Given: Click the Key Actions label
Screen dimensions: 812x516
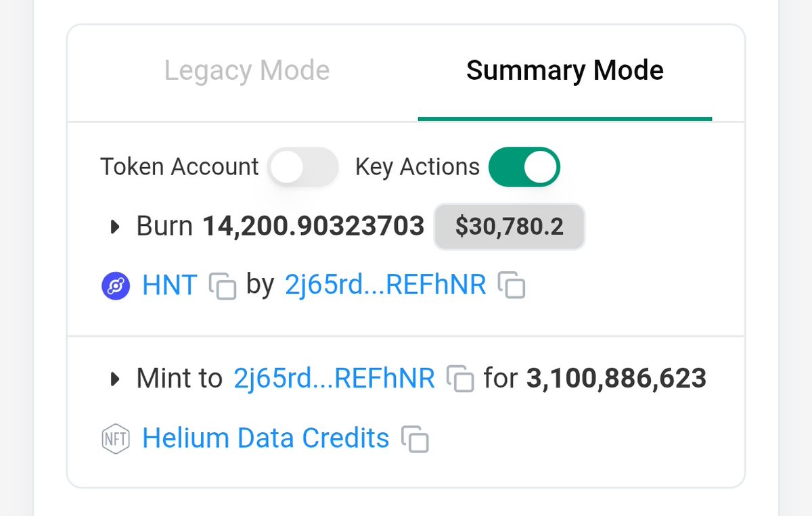Looking at the screenshot, I should 418,166.
